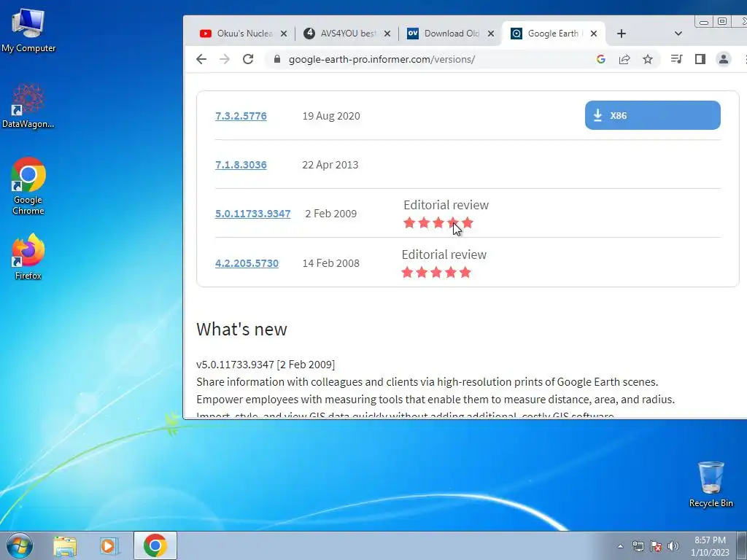Open the network icon in the system tray
747x560 pixels.
(638, 546)
